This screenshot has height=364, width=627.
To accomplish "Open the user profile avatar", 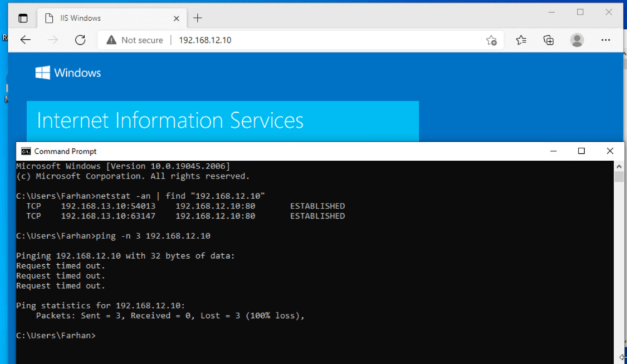I will (x=577, y=40).
